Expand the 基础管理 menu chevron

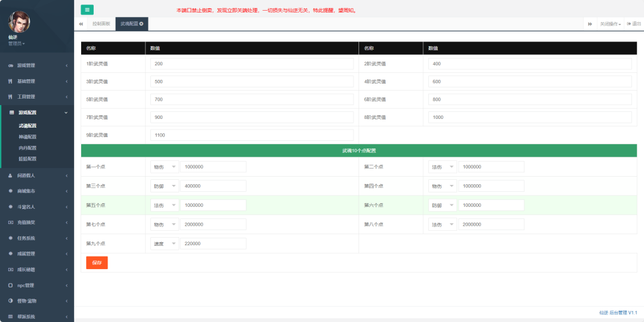pyautogui.click(x=67, y=81)
